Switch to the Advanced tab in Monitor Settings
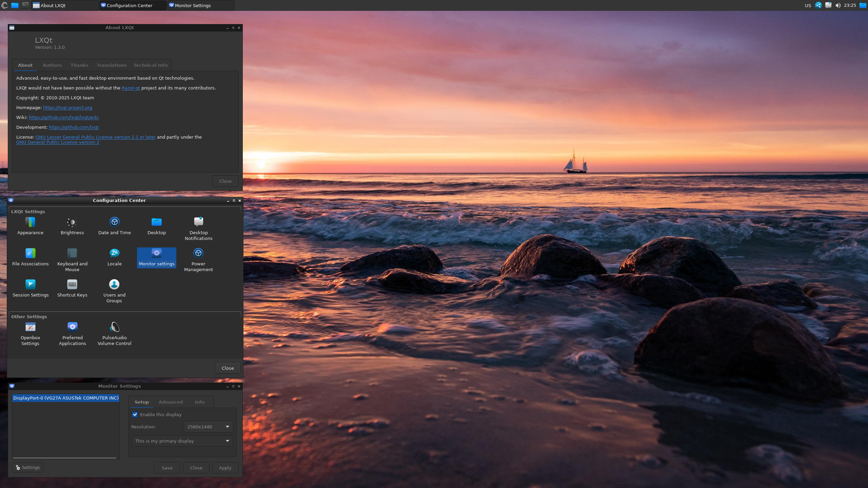868x488 pixels. (x=171, y=402)
